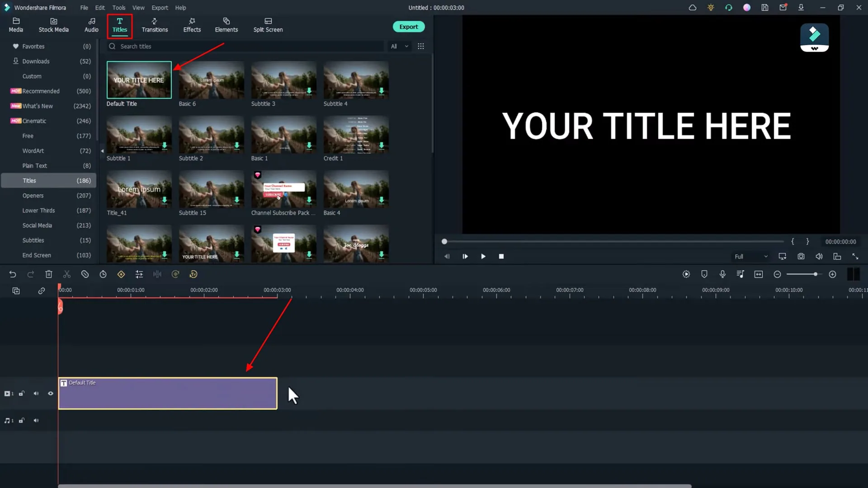Click the Undo icon in toolbar

tap(13, 274)
